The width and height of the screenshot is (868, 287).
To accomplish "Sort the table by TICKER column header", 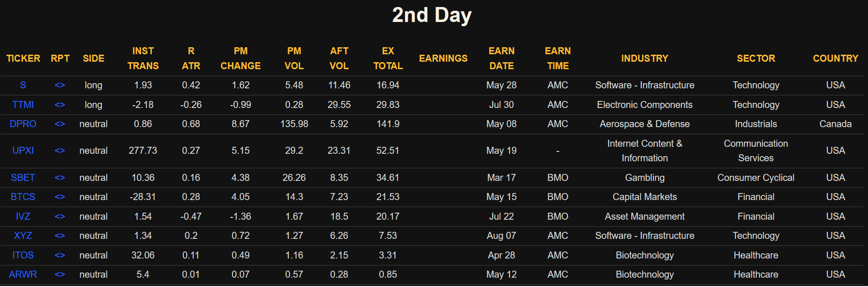I will [23, 58].
